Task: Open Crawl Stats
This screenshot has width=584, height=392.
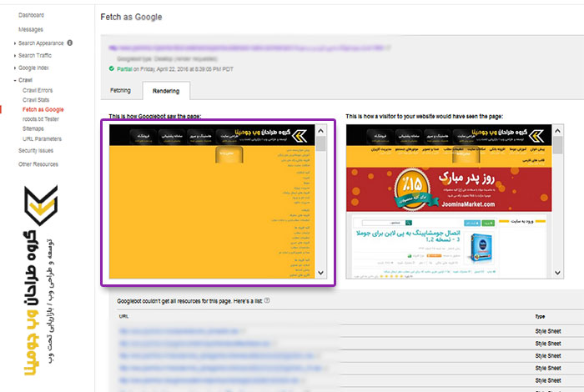Action: [x=36, y=100]
